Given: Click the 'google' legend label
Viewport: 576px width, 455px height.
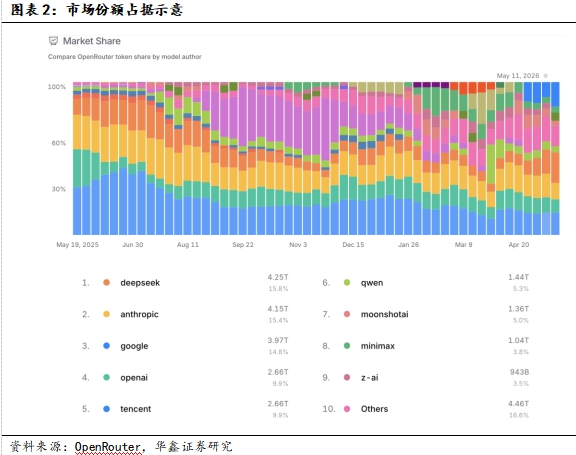Looking at the screenshot, I should (x=134, y=346).
